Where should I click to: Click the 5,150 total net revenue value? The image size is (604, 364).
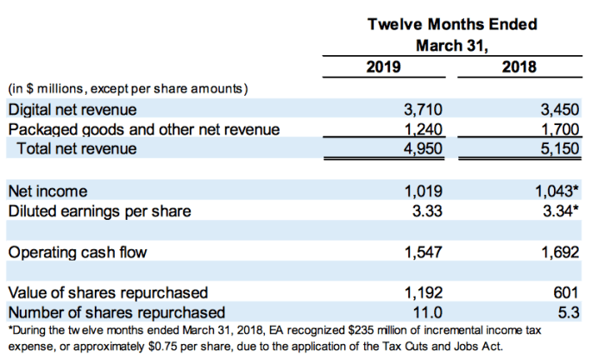559,149
